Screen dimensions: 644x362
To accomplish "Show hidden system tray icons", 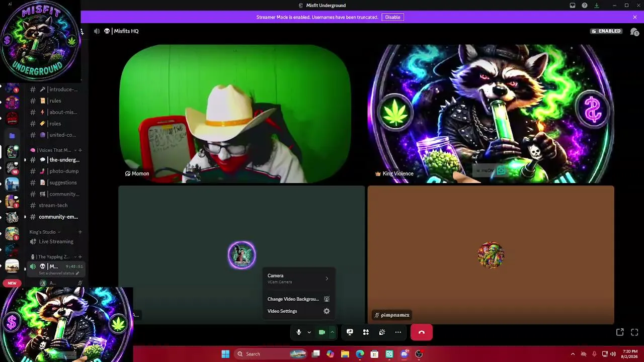I will 573,354.
